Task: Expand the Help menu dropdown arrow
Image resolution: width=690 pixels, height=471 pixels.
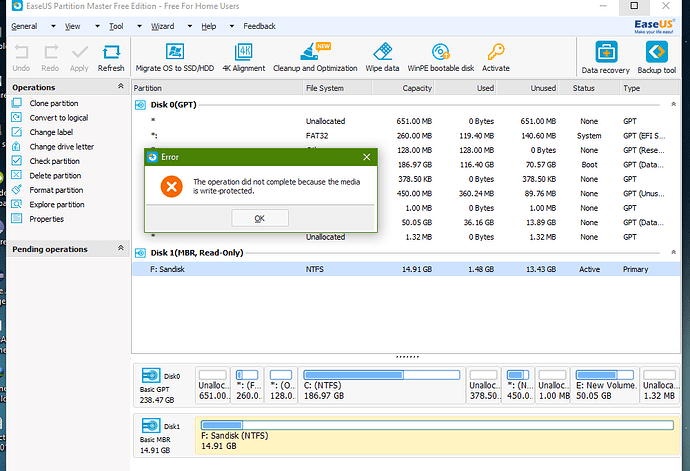Action: tap(232, 26)
